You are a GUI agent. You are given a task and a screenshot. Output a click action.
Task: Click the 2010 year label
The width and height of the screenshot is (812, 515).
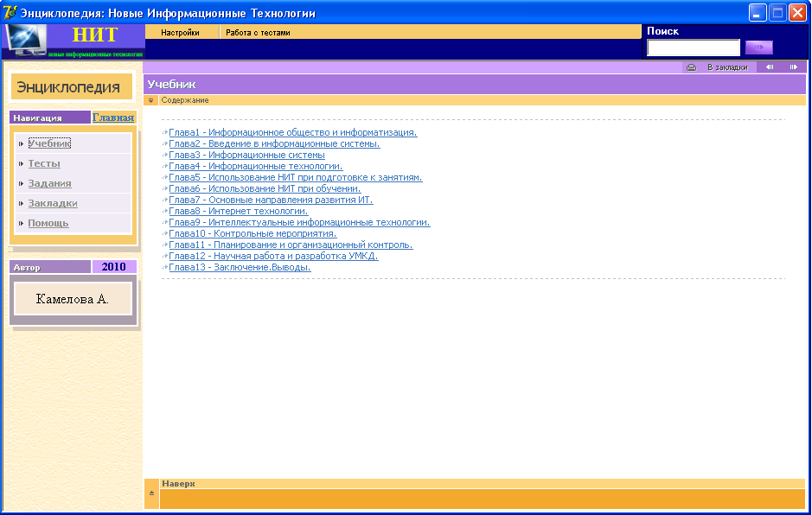[x=114, y=266]
